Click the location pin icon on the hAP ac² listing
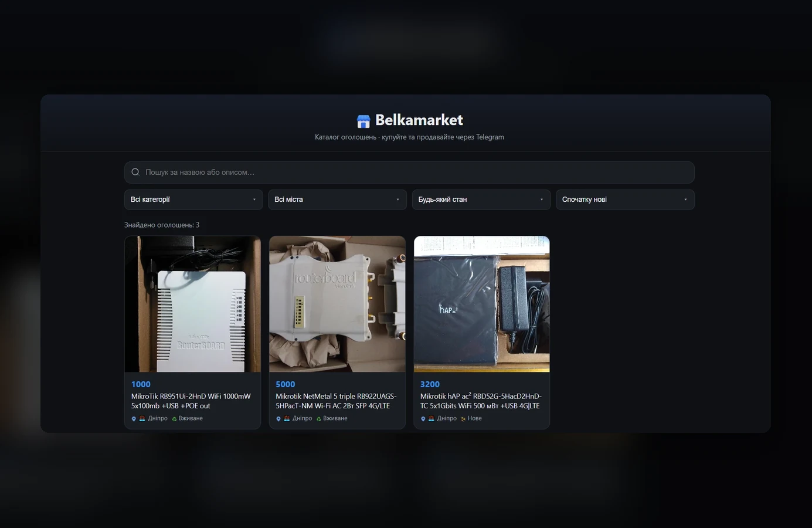This screenshot has height=528, width=812. (x=423, y=419)
